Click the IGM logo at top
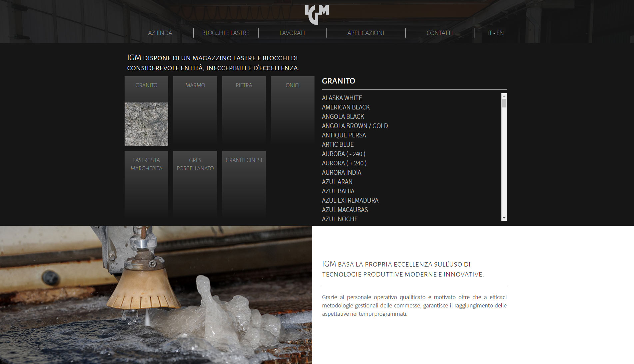634x364 pixels. (317, 15)
